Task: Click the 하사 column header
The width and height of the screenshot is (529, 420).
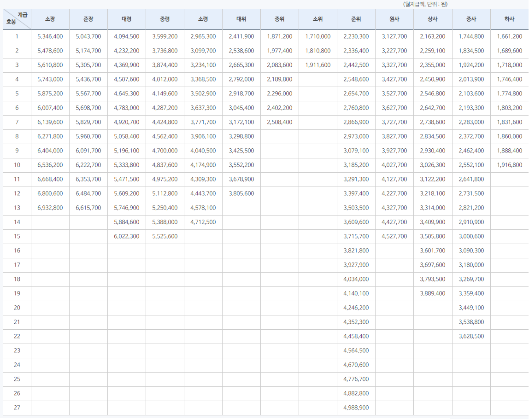Action: coord(510,19)
